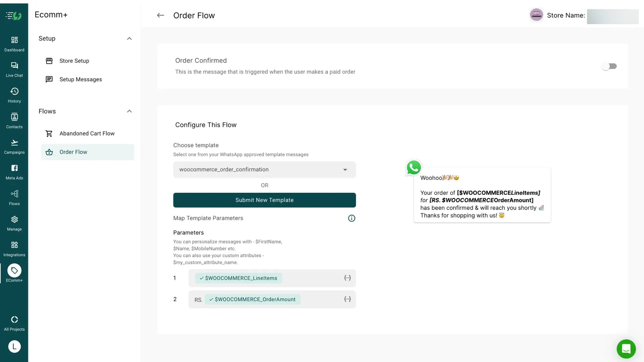Select Setup Messages in the sidebar
Viewport: 644px width, 362px height.
click(x=80, y=79)
